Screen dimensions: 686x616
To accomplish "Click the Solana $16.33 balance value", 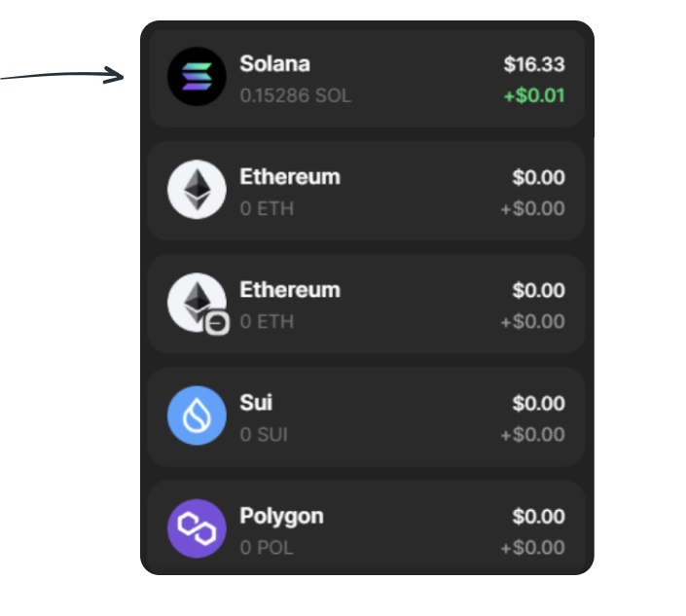I will coord(534,64).
